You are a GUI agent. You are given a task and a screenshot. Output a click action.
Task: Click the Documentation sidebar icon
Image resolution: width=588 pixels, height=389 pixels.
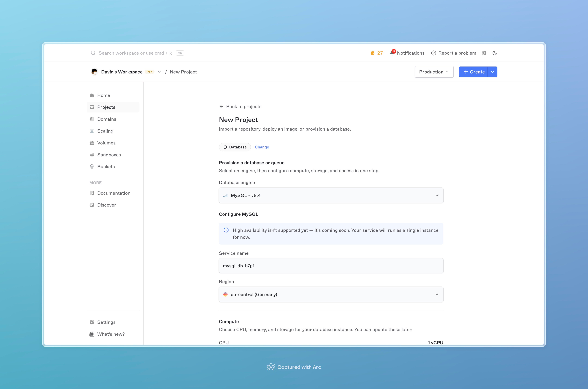point(92,193)
